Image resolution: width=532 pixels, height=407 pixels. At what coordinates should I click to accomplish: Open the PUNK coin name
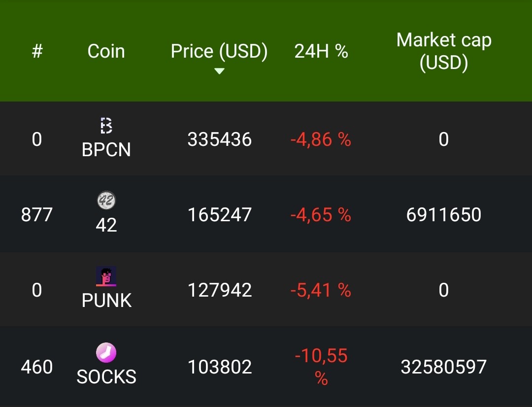click(x=106, y=301)
